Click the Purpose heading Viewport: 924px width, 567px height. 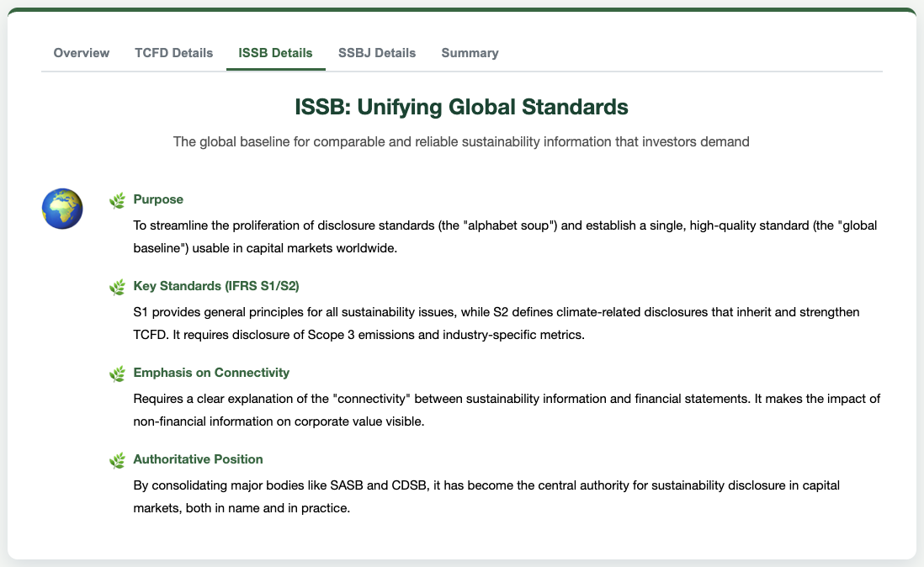click(x=158, y=199)
